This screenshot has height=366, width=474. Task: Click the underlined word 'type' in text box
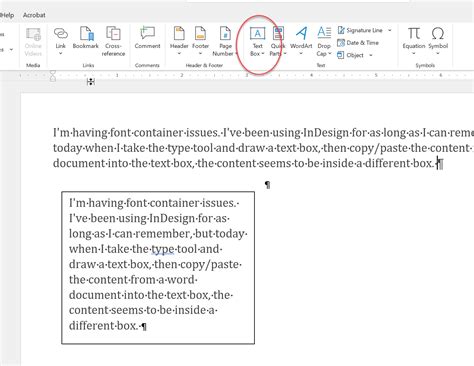(163, 249)
